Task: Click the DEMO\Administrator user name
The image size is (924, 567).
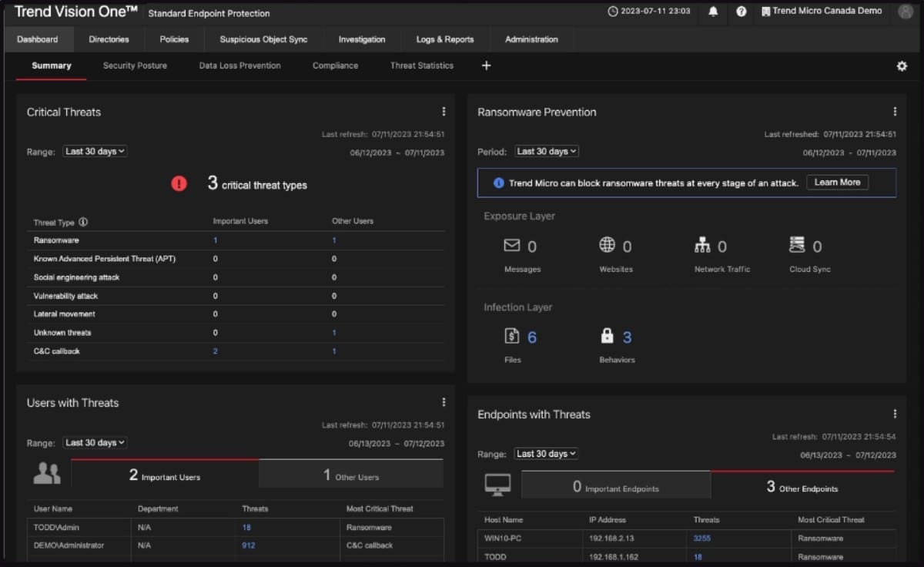Action: coord(69,545)
